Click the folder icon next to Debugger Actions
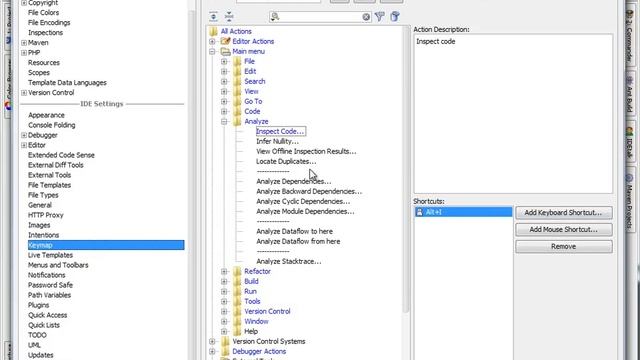 (x=225, y=351)
